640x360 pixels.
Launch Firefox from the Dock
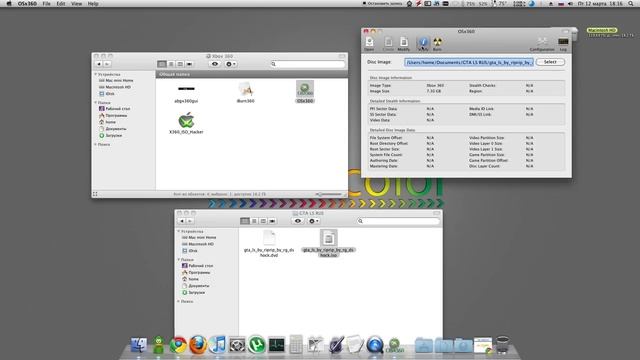198,345
